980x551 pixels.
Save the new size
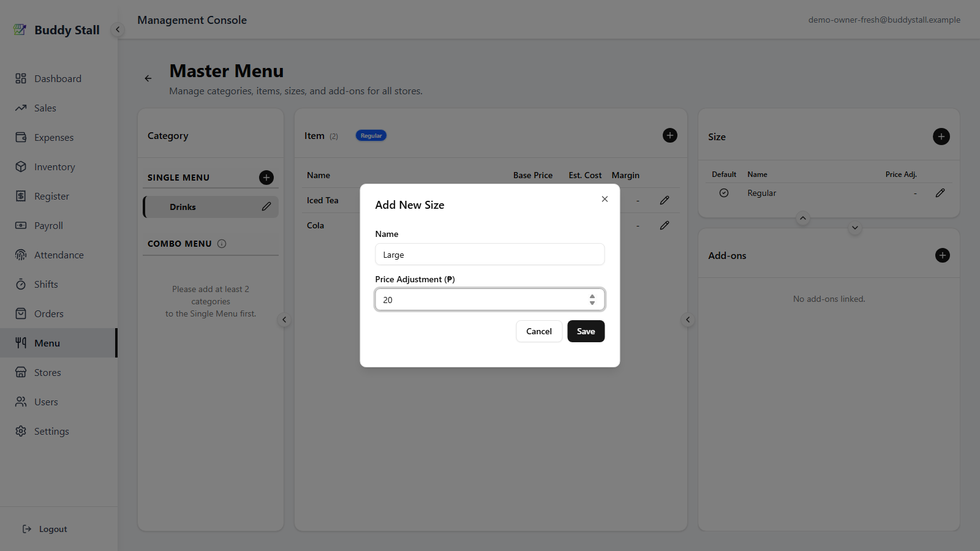pyautogui.click(x=586, y=331)
